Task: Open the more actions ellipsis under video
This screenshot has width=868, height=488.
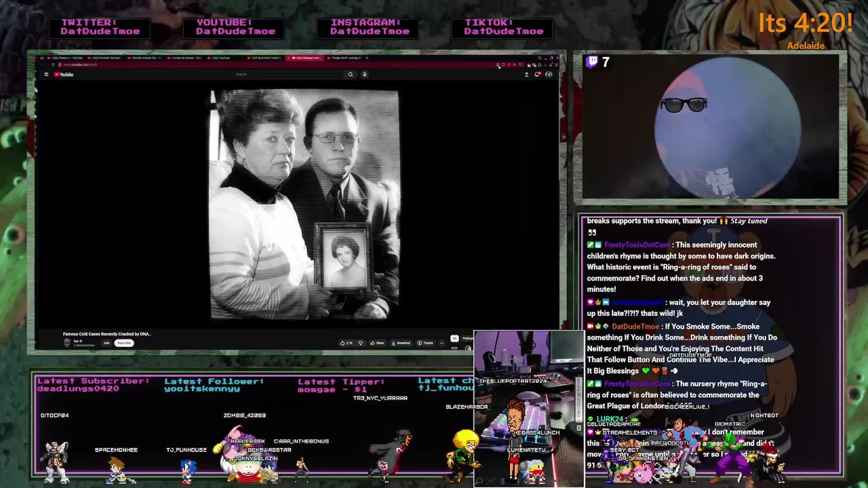Action: pos(441,343)
